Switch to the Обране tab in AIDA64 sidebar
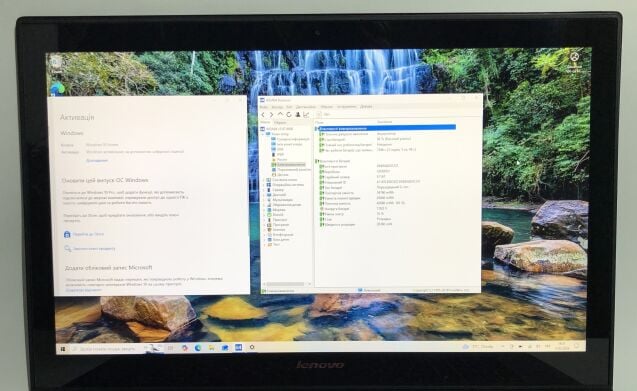Image resolution: width=637 pixels, height=391 pixels. click(280, 122)
